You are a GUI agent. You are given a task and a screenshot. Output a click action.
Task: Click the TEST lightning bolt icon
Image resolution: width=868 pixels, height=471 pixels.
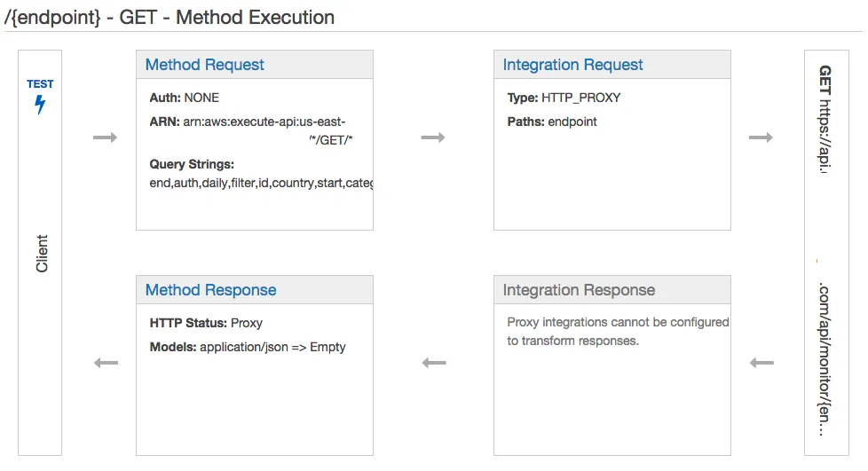coord(40,105)
